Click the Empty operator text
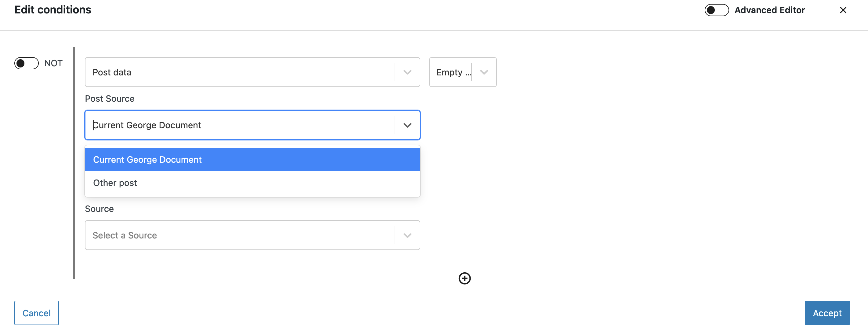 454,72
